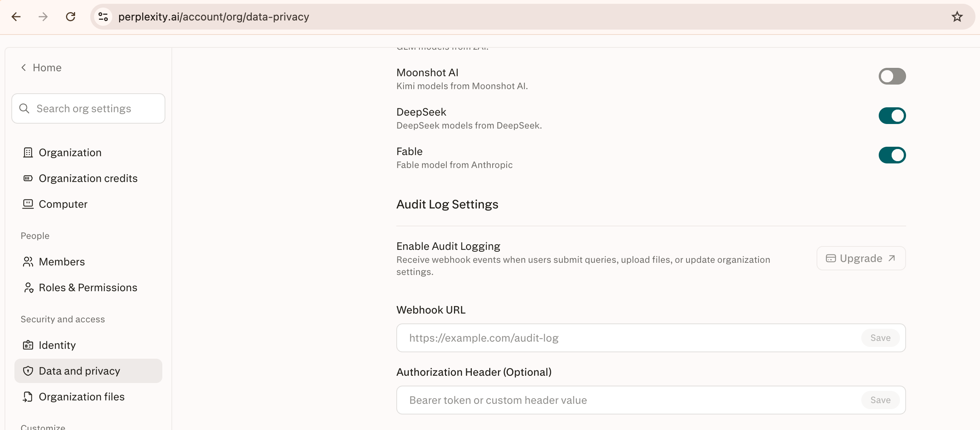The image size is (980, 430).
Task: Click the Organization credits icon
Action: click(28, 179)
